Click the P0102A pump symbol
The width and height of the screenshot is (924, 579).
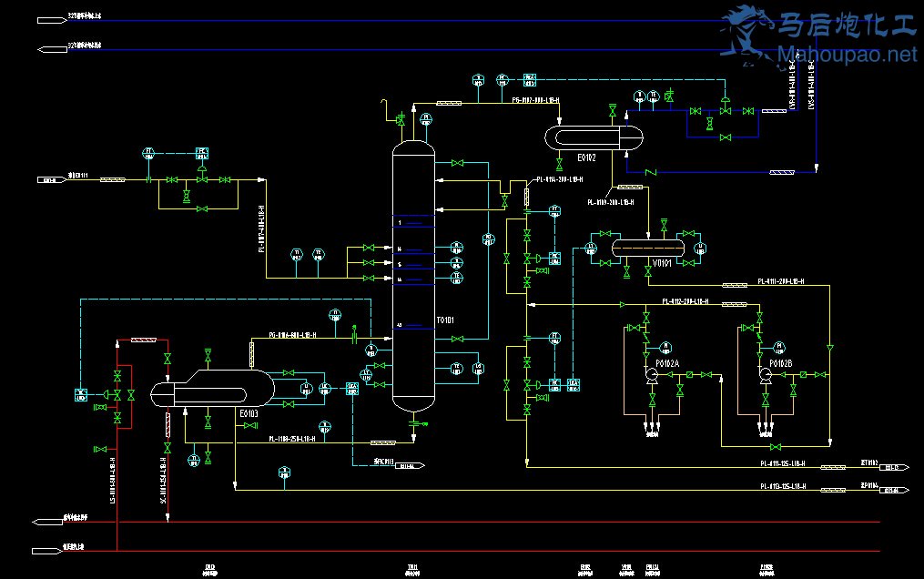point(652,374)
